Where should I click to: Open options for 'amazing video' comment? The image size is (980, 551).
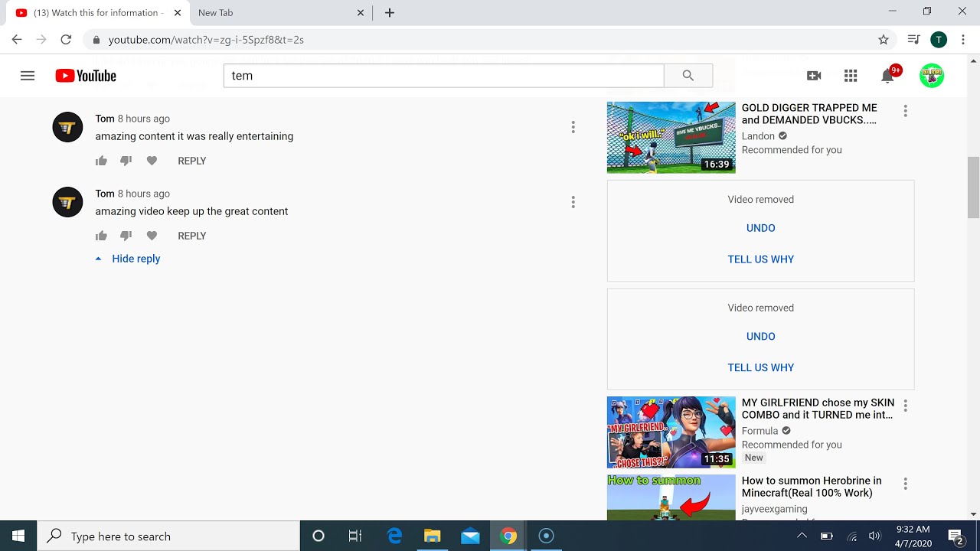pos(573,202)
